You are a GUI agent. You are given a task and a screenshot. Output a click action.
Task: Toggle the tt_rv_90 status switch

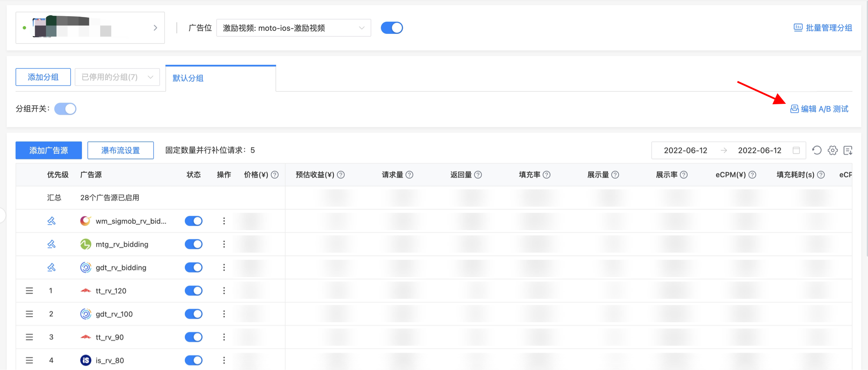click(x=194, y=337)
